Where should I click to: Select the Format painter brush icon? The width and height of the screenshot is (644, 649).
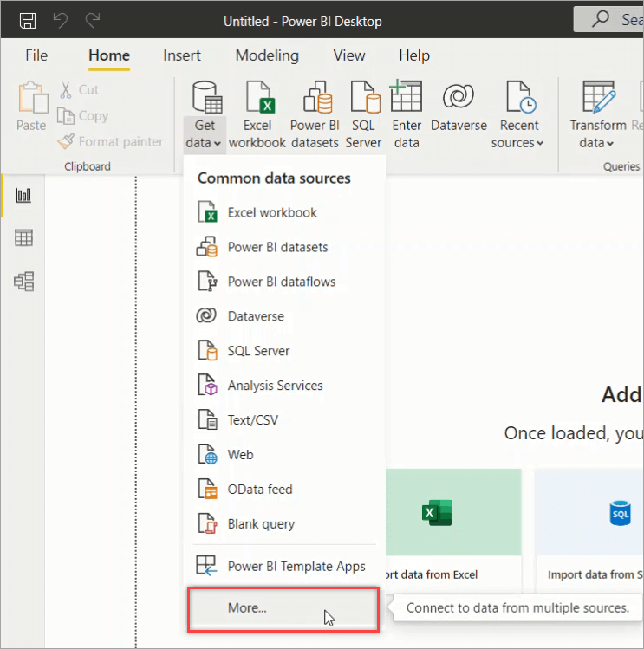[x=66, y=141]
